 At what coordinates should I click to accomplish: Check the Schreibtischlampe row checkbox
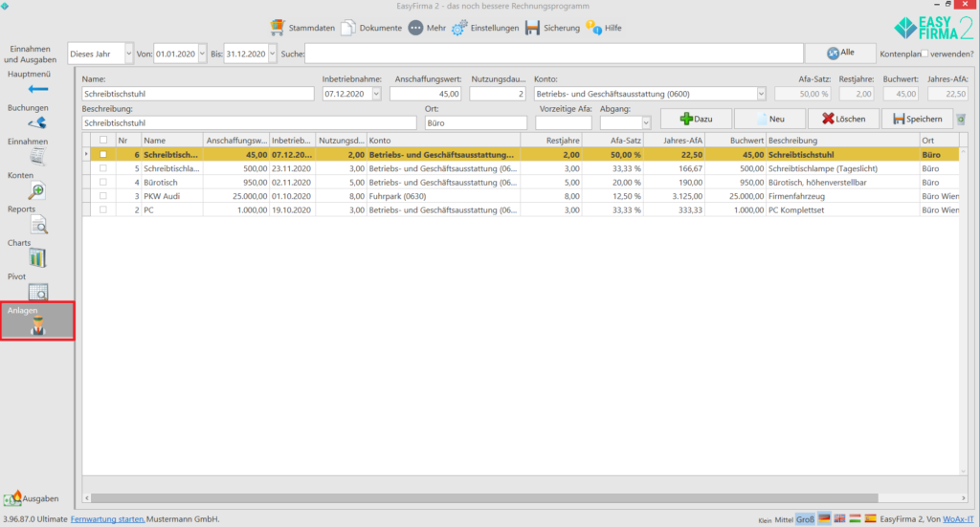(103, 168)
